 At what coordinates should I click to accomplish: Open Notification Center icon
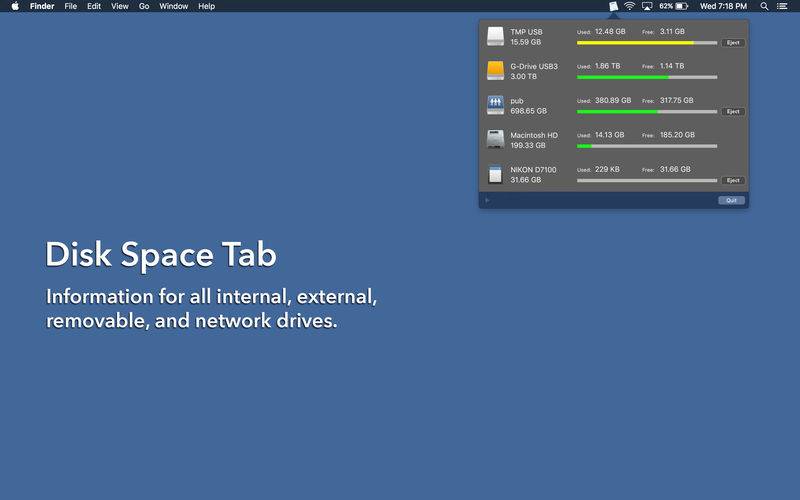782,6
